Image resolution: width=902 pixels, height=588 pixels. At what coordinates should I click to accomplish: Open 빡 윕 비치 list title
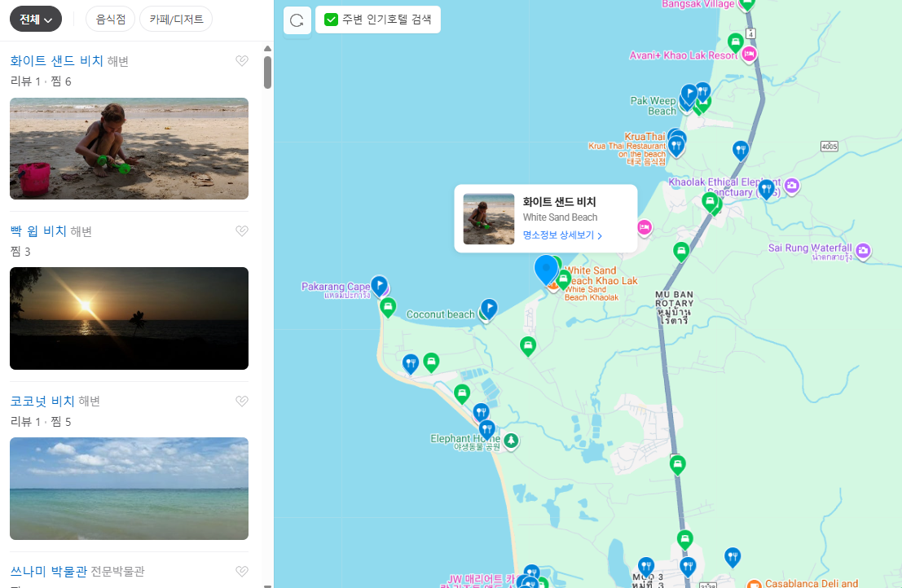(38, 231)
